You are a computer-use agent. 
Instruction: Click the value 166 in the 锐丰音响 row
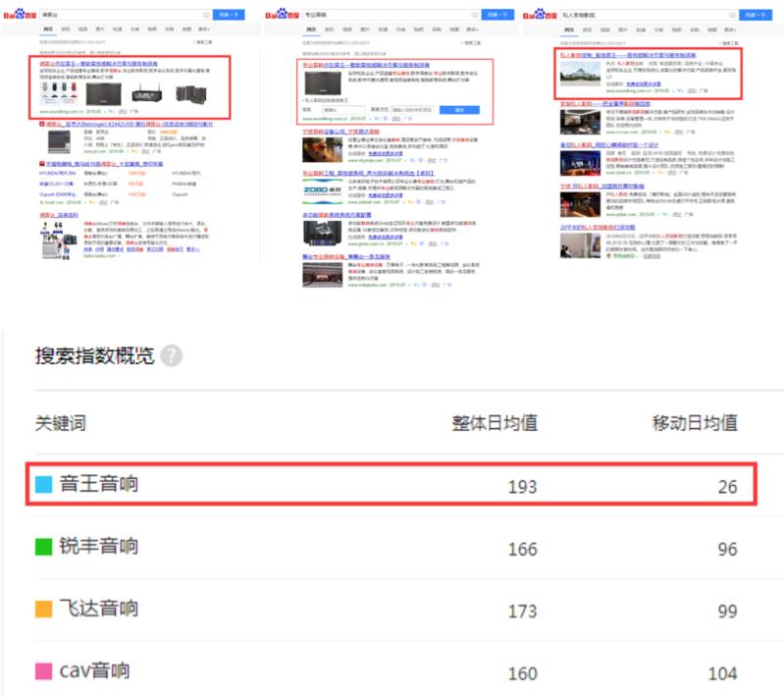[x=522, y=550]
